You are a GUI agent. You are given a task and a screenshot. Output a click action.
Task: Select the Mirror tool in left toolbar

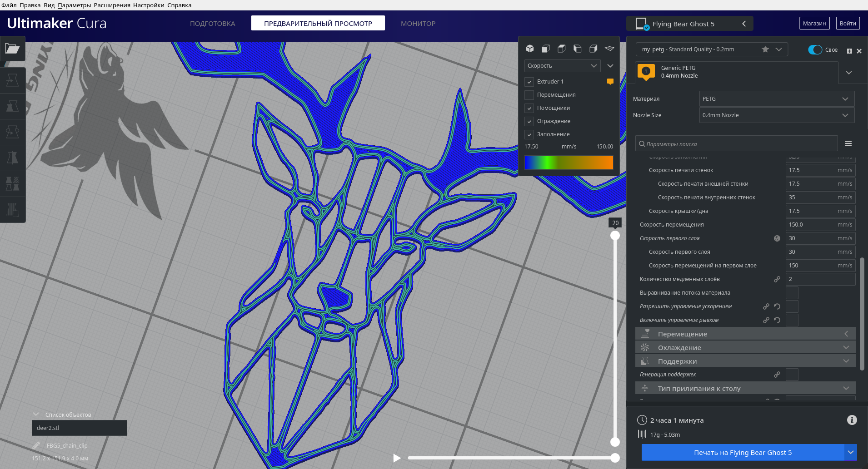tap(12, 158)
